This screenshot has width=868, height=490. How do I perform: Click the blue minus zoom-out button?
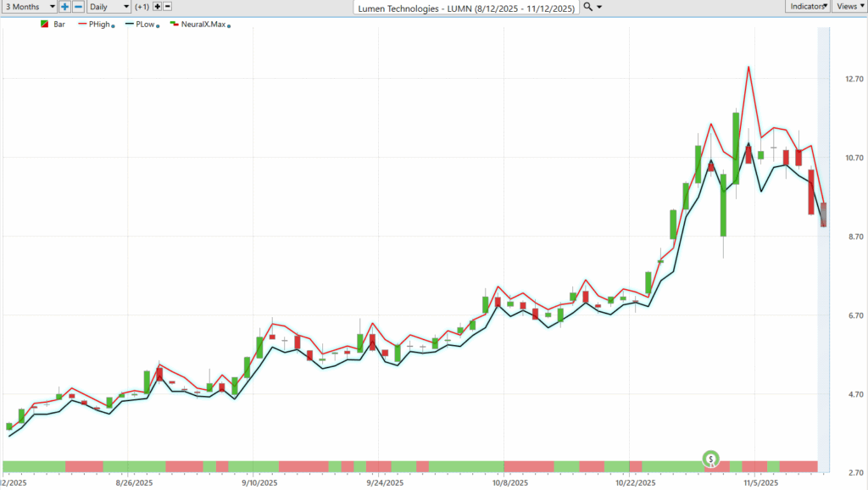[x=78, y=6]
